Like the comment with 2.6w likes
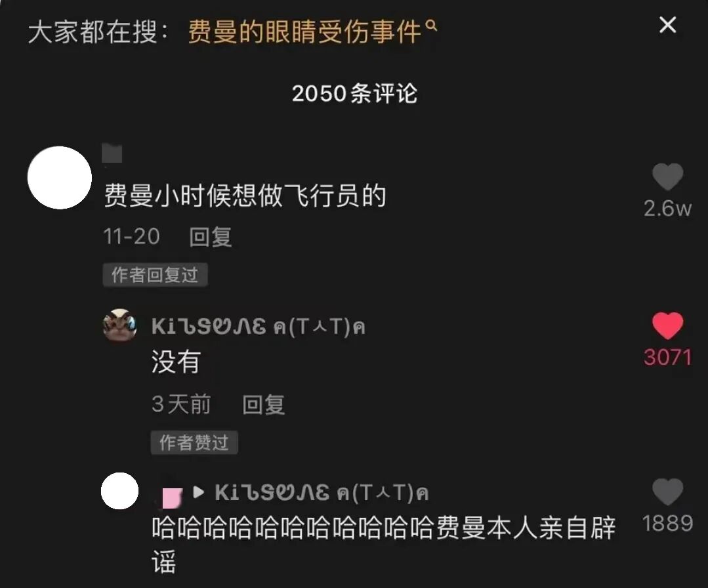 pyautogui.click(x=667, y=177)
